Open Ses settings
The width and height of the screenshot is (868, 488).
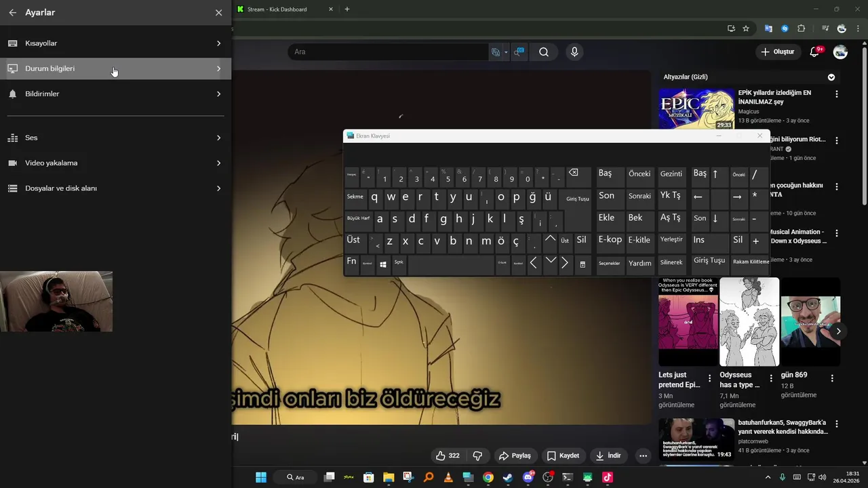pos(115,138)
